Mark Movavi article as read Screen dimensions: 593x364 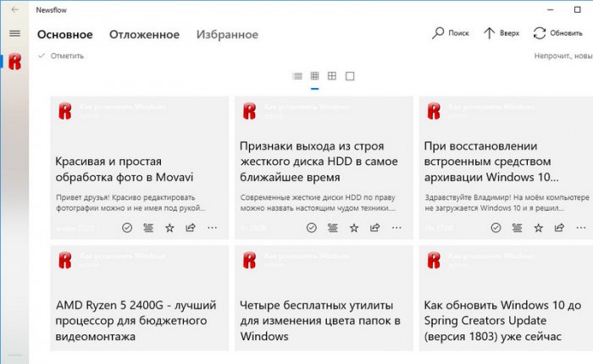point(127,228)
